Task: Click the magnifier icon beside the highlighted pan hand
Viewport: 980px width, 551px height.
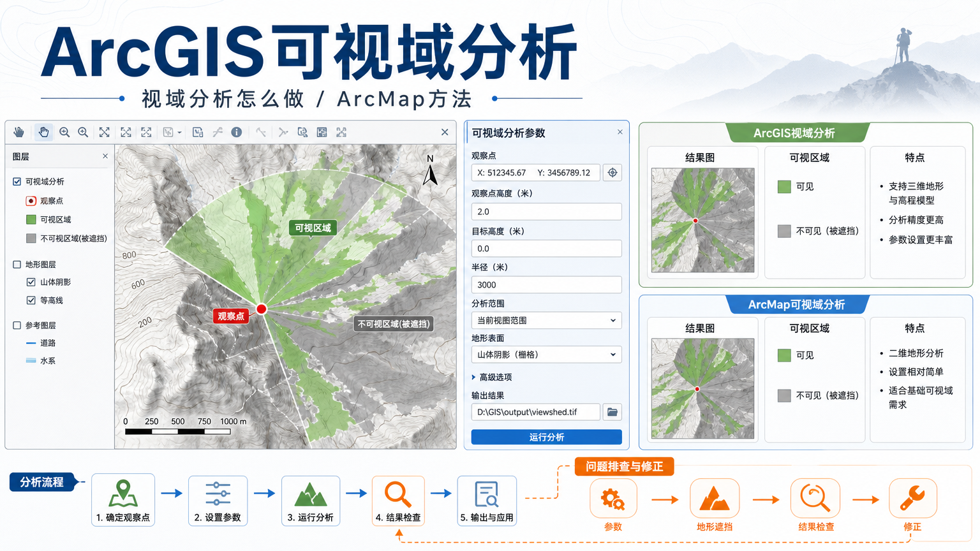Action: click(64, 132)
